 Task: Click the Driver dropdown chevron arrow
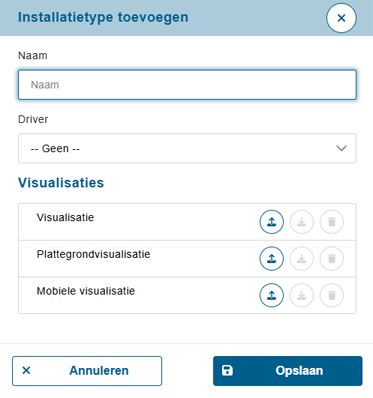[x=341, y=148]
